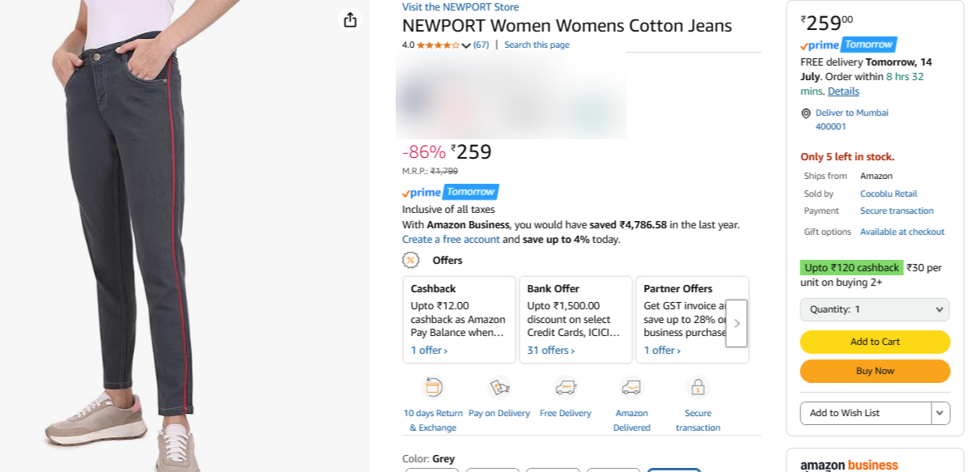Visit the NEWPORT Store link

click(x=460, y=7)
